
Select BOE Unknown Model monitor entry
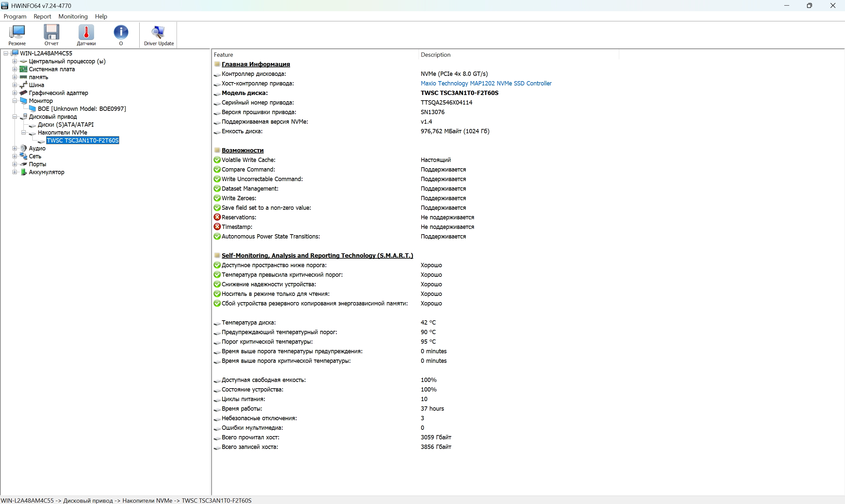pos(82,109)
